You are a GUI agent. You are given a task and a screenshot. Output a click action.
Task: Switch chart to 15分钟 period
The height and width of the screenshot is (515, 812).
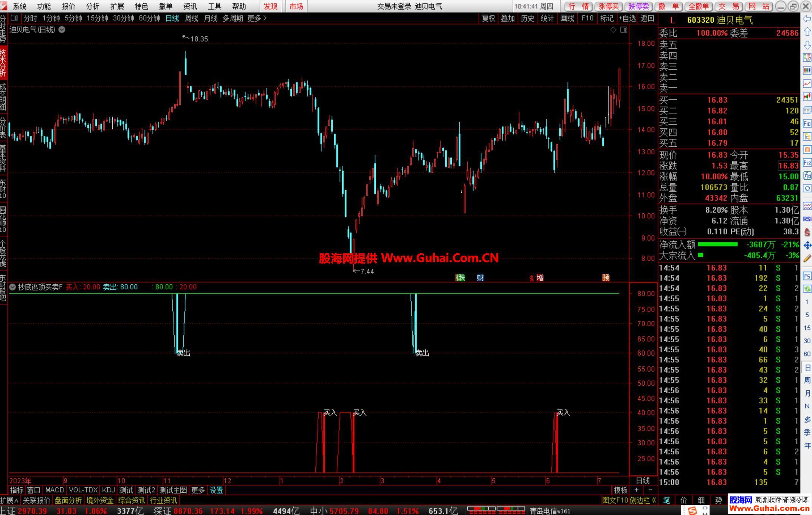coord(98,18)
